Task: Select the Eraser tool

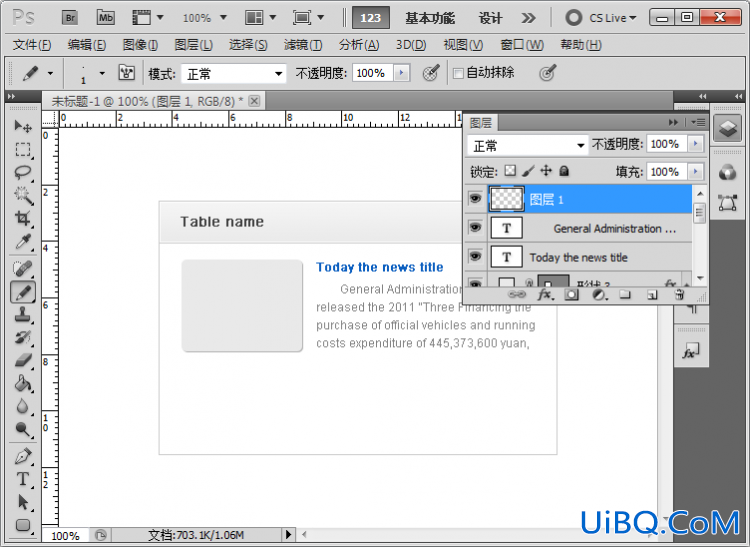Action: [x=22, y=361]
